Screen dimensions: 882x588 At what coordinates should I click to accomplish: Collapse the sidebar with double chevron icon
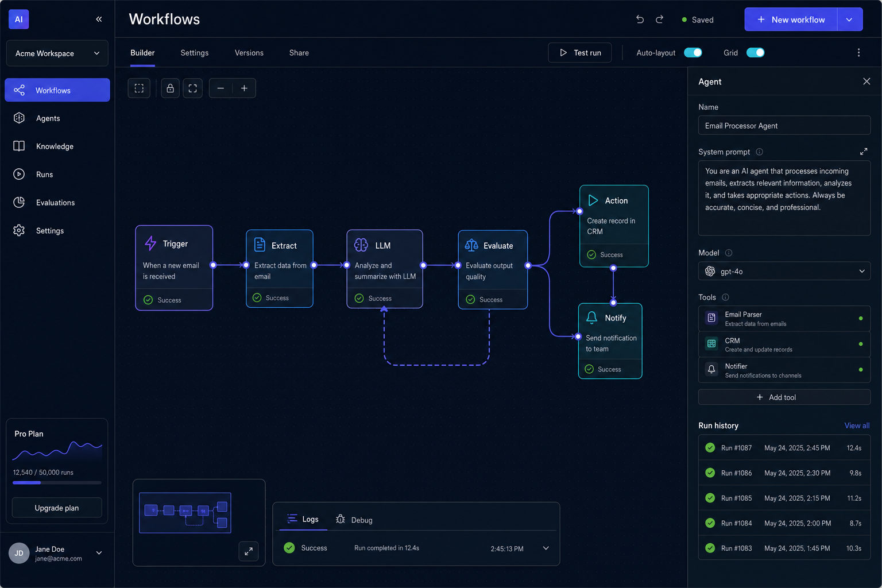click(99, 19)
